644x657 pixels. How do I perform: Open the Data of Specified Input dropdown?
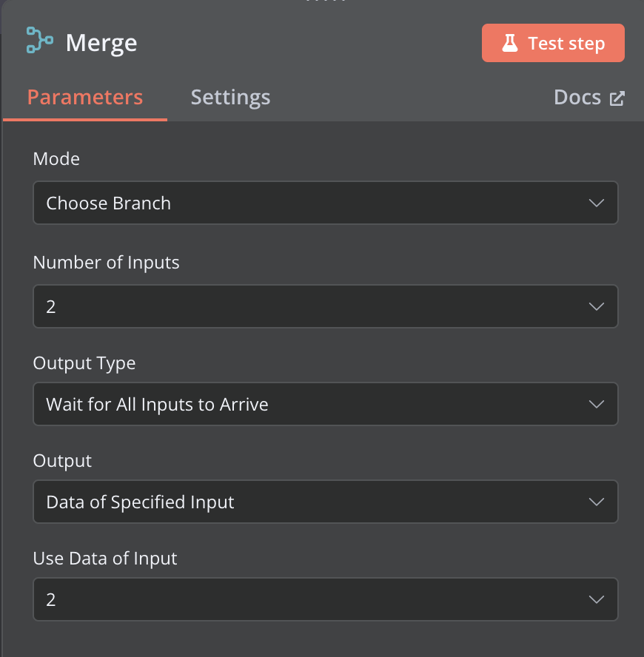tap(326, 502)
